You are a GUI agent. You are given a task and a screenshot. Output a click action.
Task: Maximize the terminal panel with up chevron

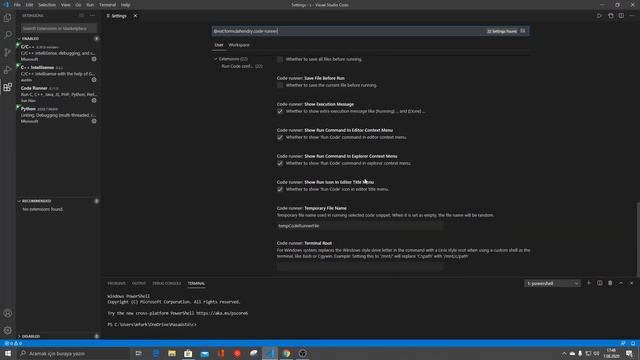point(621,283)
